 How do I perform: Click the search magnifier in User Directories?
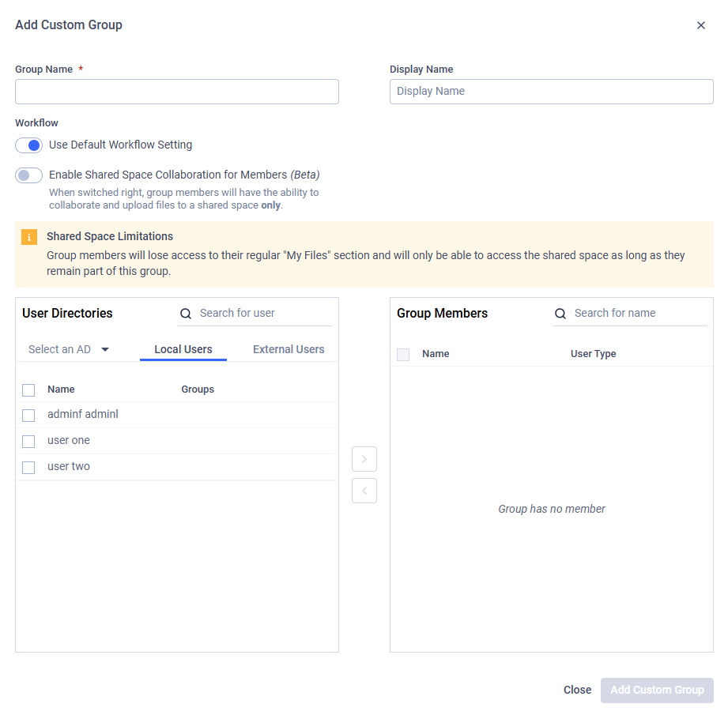pyautogui.click(x=186, y=314)
